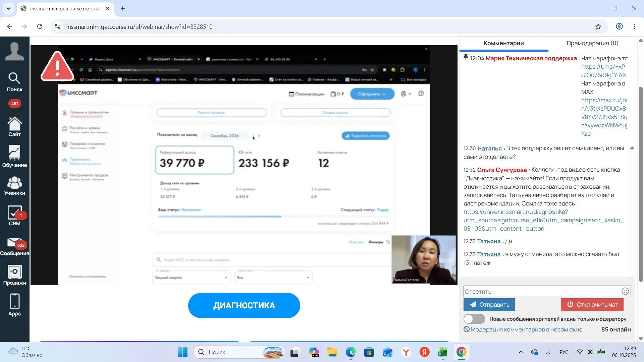Select the inssmartmlm.getcourse.ru browser tab
The height and width of the screenshot is (362, 644).
[x=65, y=8]
